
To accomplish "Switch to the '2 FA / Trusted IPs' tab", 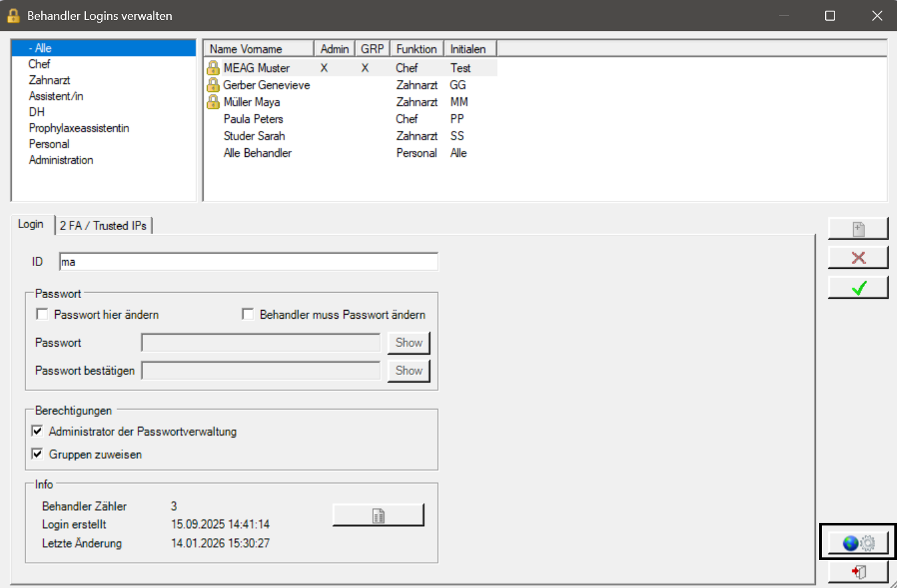I will coord(104,225).
